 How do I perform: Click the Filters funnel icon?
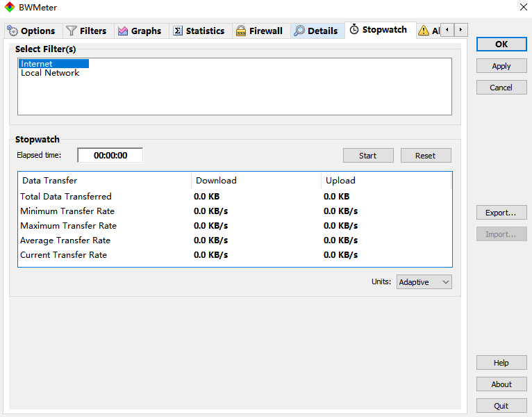72,31
